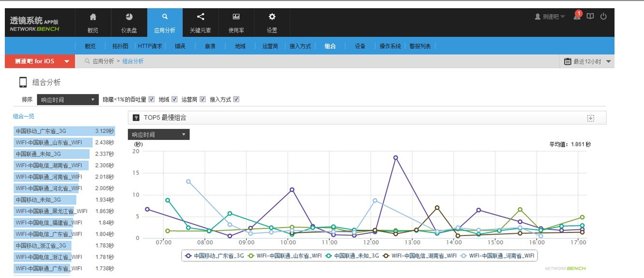The width and height of the screenshot is (644, 278).
Task: Click the 应用分析 breadcrumb link
Action: 103,61
